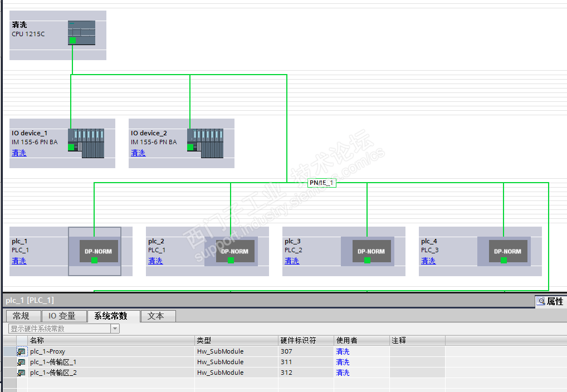The height and width of the screenshot is (392, 567).
Task: Sort by the 使用者 column header
Action: pos(361,340)
